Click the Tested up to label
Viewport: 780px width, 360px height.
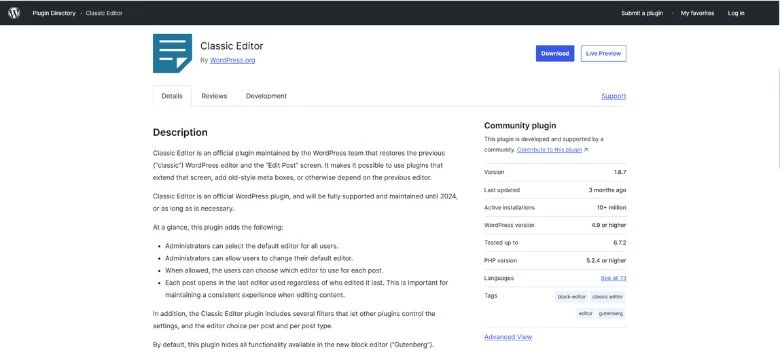(x=501, y=243)
